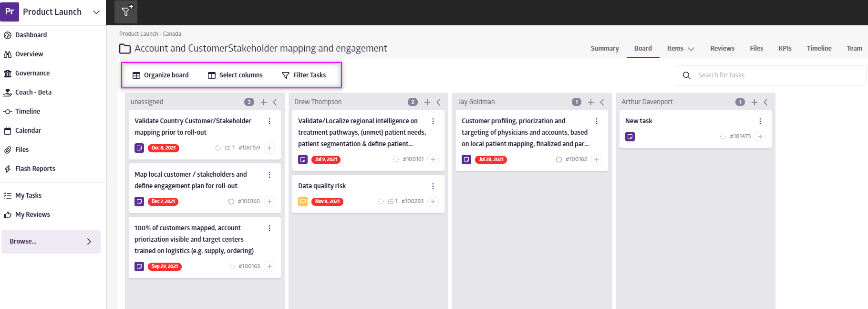868x309 pixels.
Task: Open three-dot menu on Data quality risk card
Action: click(433, 186)
